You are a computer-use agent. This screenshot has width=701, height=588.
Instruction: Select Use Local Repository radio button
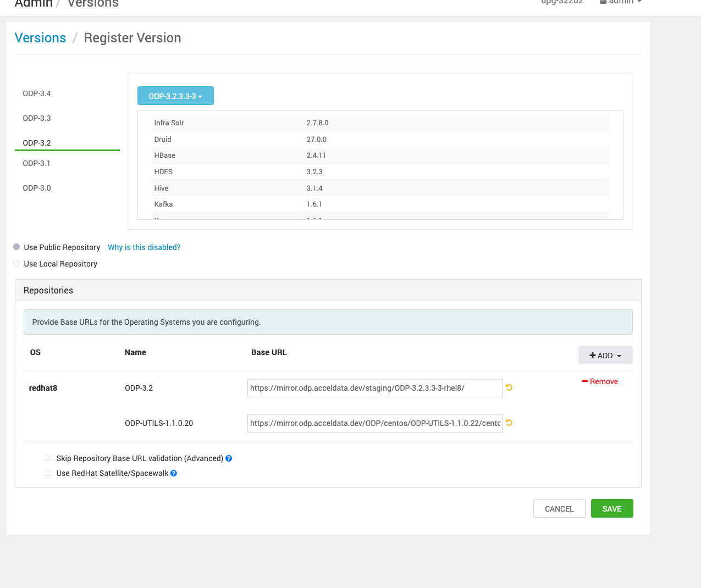(x=16, y=264)
